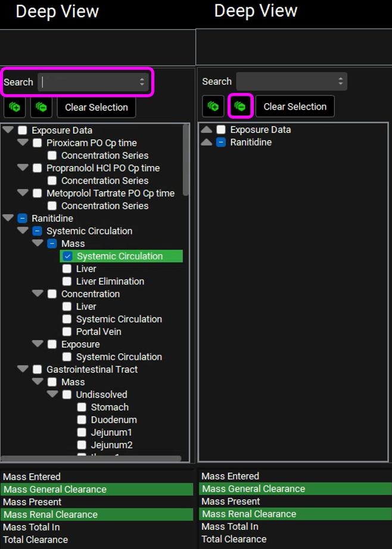392x549 pixels.
Task: Tick the Stomach checkbox under Undissolved
Action: click(82, 407)
